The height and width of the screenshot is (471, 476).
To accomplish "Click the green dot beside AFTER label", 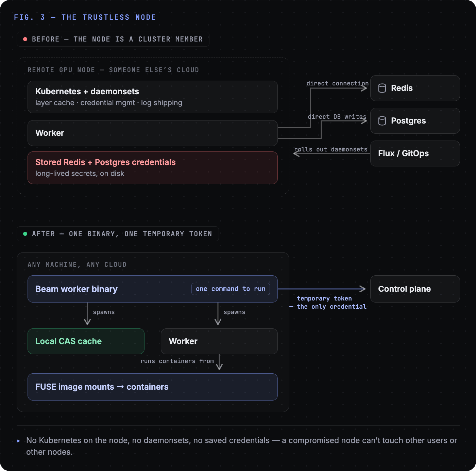I will (25, 234).
